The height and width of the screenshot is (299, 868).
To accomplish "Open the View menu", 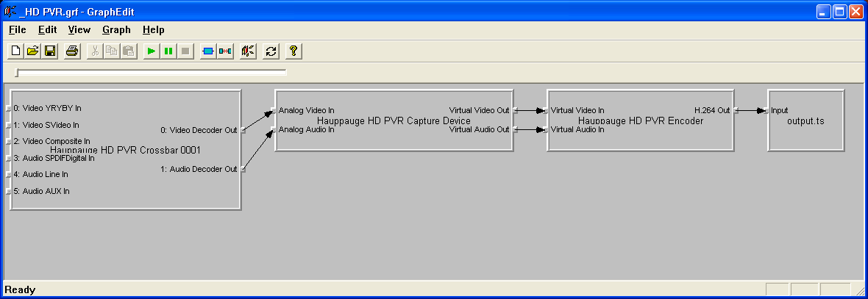I will click(x=79, y=30).
